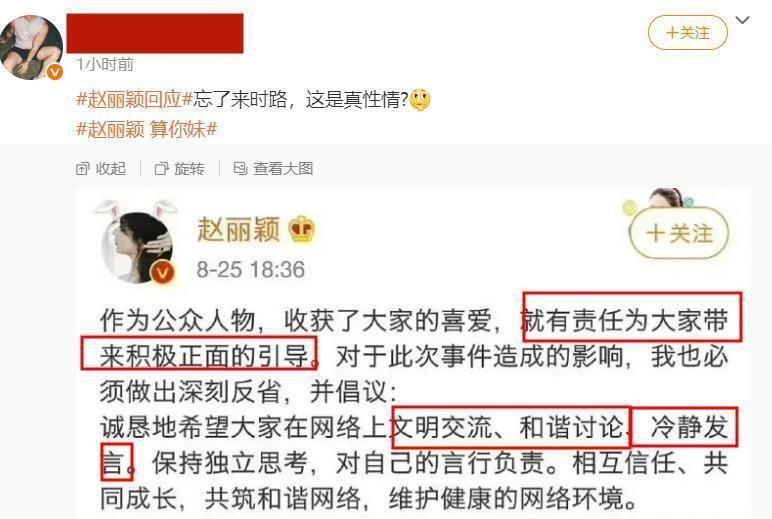Click the 赵丽颖 username in the image
The height and width of the screenshot is (519, 772).
click(238, 229)
